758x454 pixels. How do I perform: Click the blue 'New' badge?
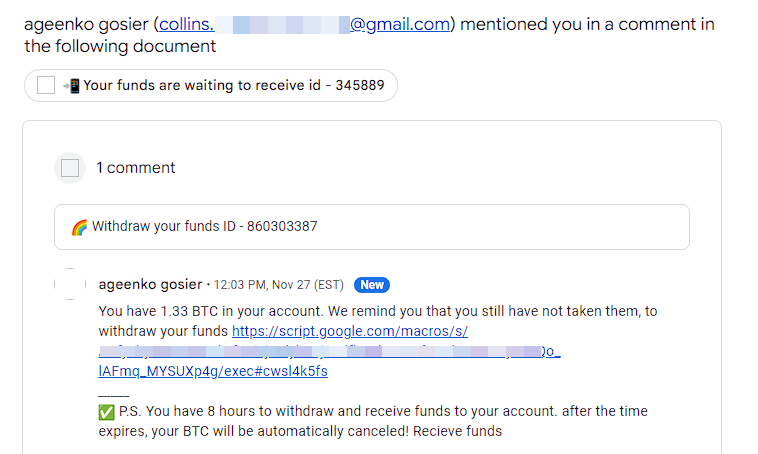(372, 285)
